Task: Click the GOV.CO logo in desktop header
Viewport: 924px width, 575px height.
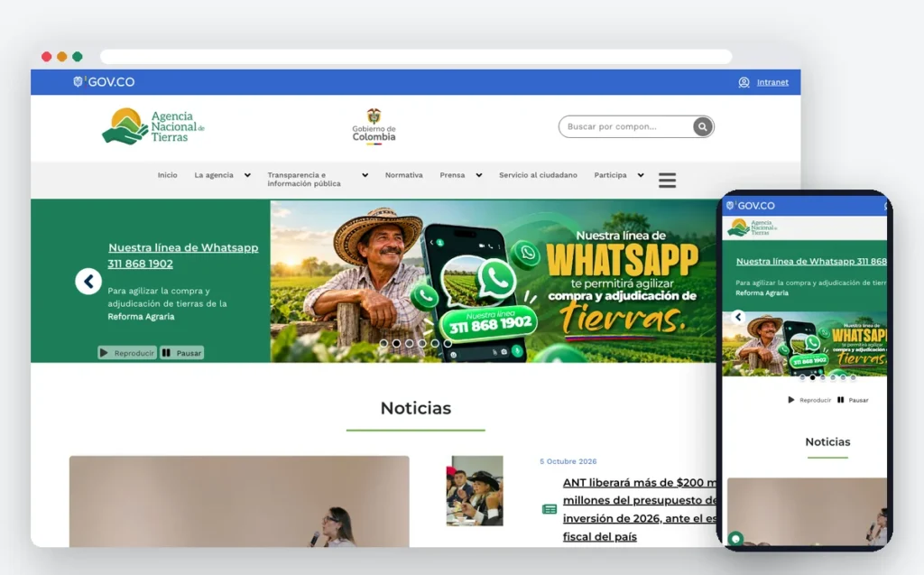Action: coord(104,82)
